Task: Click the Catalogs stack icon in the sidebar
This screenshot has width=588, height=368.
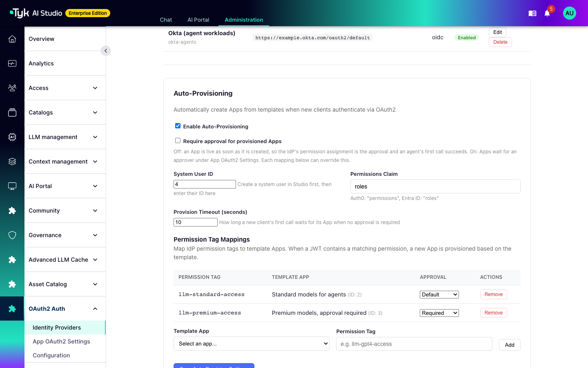Action: point(12,112)
